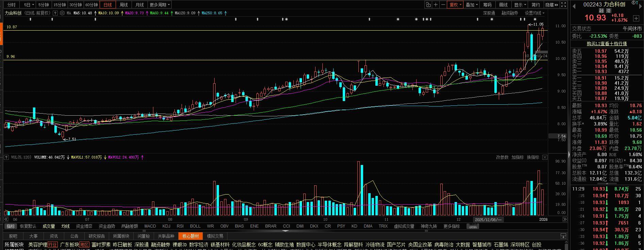The width and height of the screenshot is (644, 250).
Task: Select the RSI indicator
Action: (x=180, y=226)
